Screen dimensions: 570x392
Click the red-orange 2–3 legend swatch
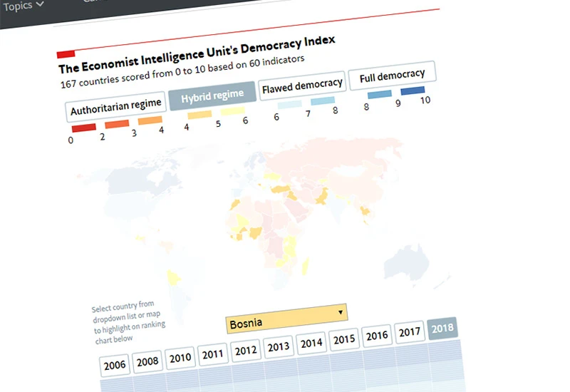(x=117, y=124)
